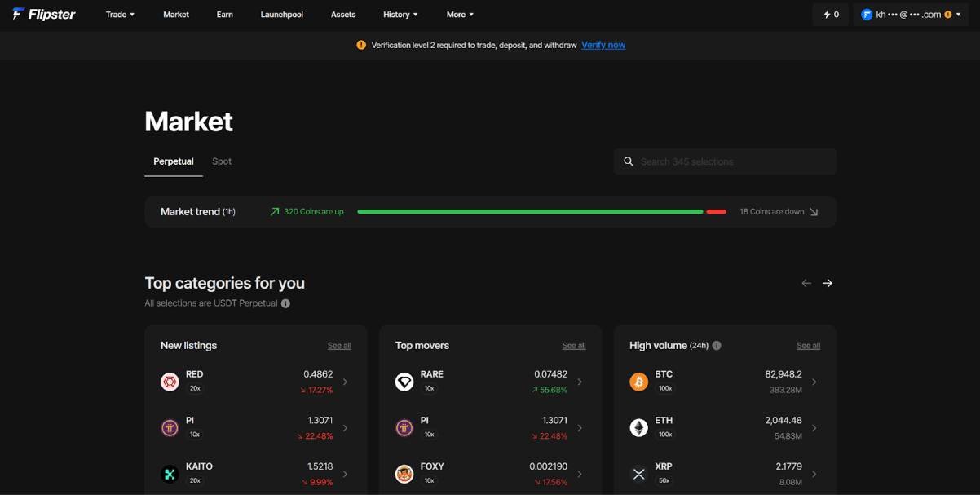Screen dimensions: 980x495
Task: Open RARE row chevron
Action: click(x=580, y=382)
